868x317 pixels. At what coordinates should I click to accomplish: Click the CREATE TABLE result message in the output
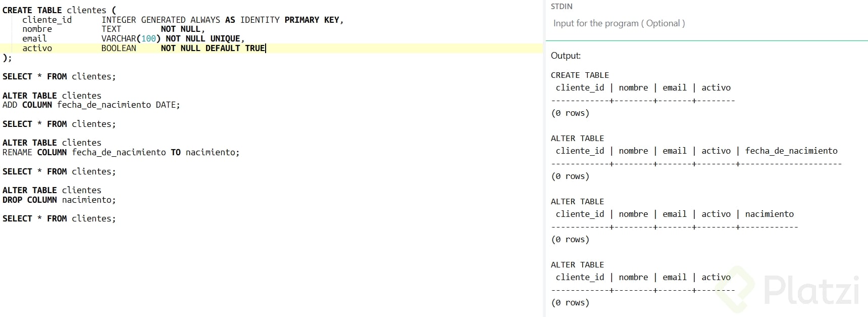pos(580,75)
